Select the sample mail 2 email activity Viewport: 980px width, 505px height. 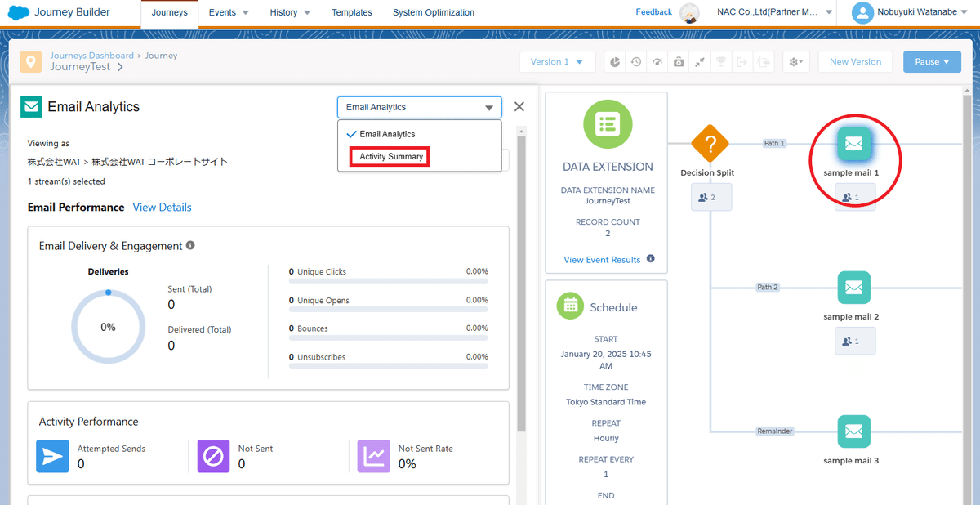[x=853, y=288]
